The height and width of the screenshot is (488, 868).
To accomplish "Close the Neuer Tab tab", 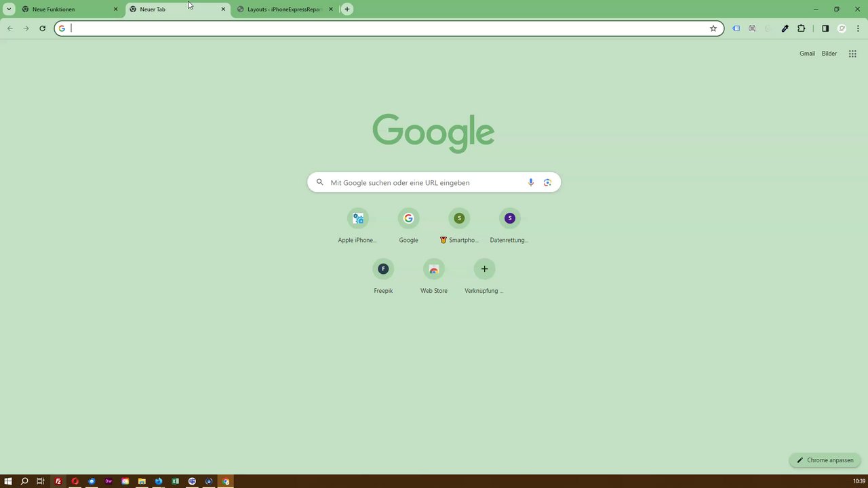I will [223, 9].
